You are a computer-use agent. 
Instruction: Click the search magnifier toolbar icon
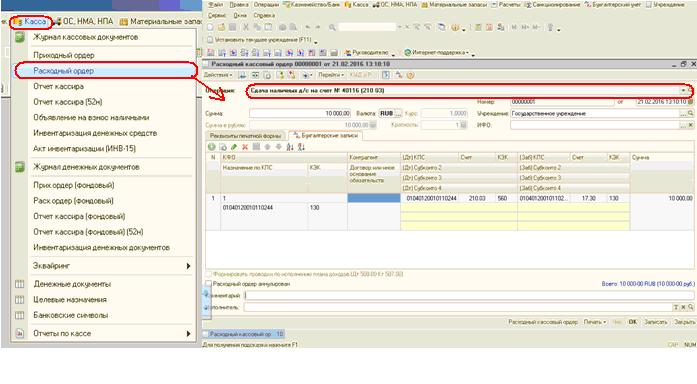point(332,28)
